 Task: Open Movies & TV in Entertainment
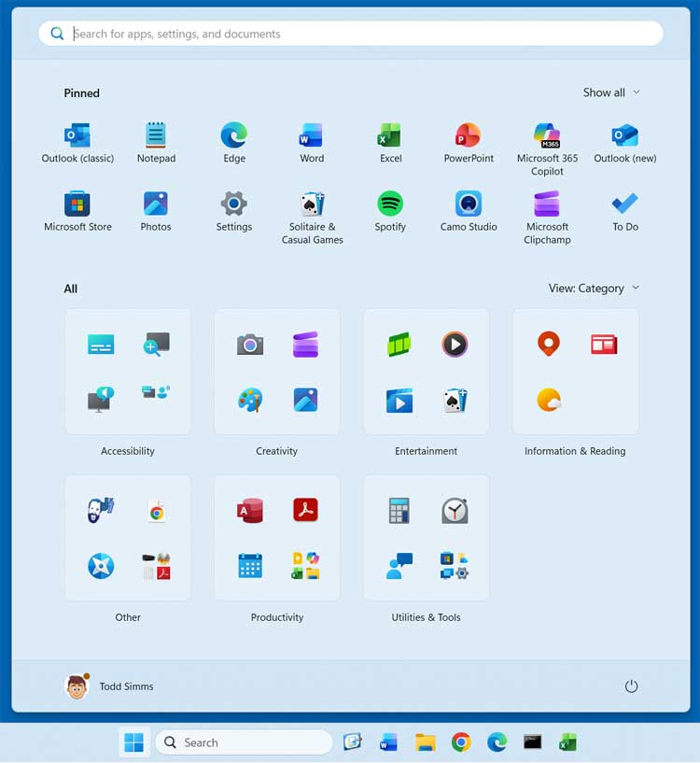click(399, 400)
